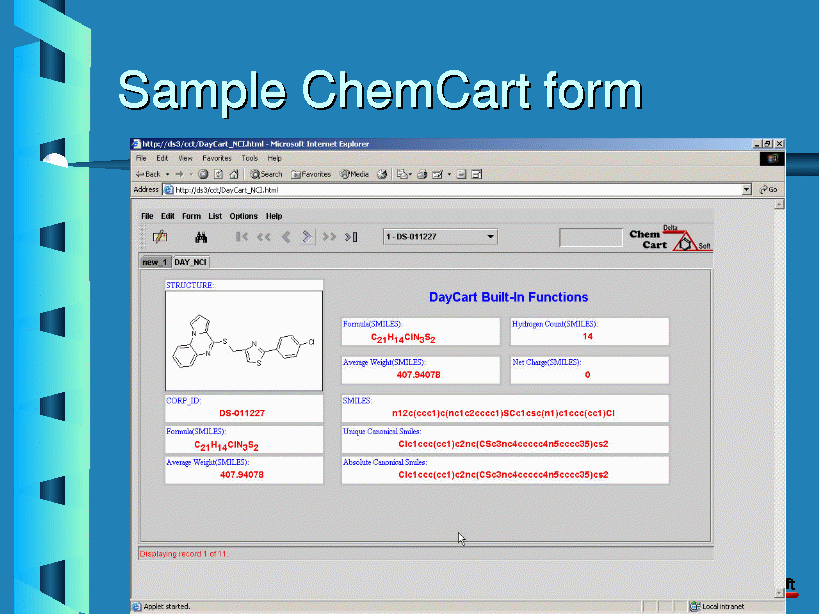
Task: Click the right-panel Formula value C21H14ClN3S2
Action: click(403, 338)
